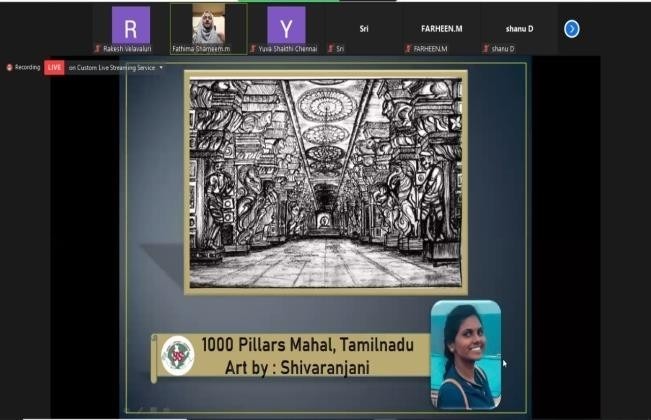Click 'on Custom Live Streaming Service' text
The height and width of the screenshot is (420, 651).
[112, 68]
